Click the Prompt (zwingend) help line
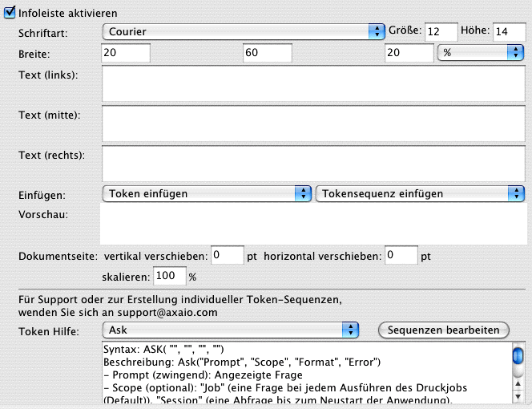The image size is (532, 409). point(203,375)
